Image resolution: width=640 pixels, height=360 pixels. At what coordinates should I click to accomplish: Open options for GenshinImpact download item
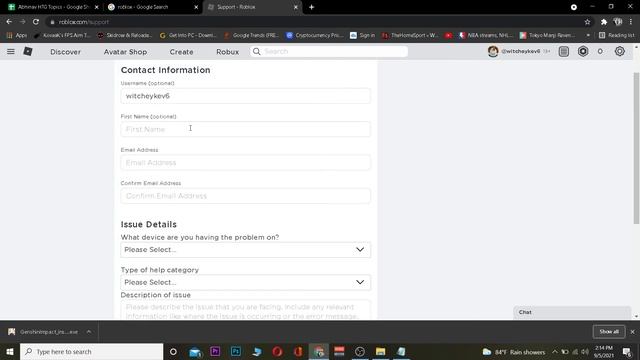pyautogui.click(x=89, y=331)
